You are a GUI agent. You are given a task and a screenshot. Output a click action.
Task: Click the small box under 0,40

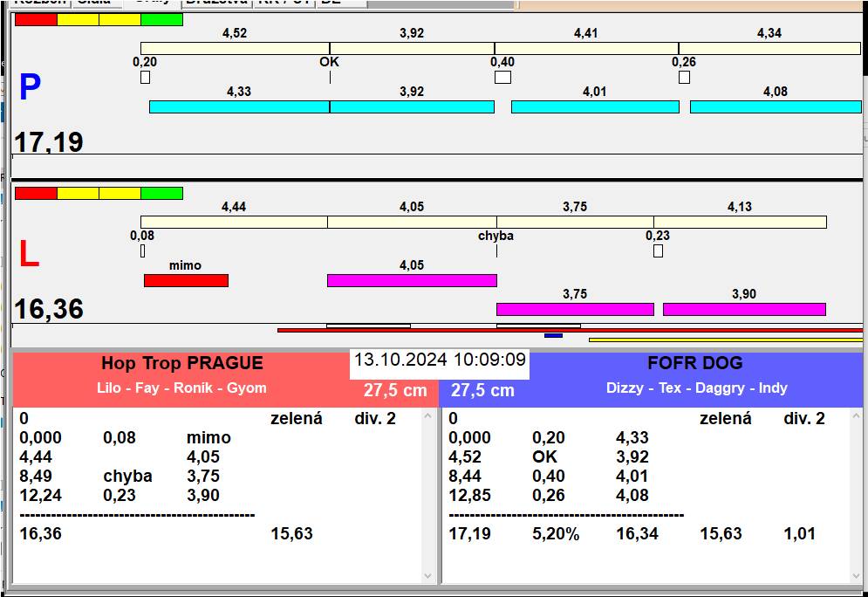(502, 77)
